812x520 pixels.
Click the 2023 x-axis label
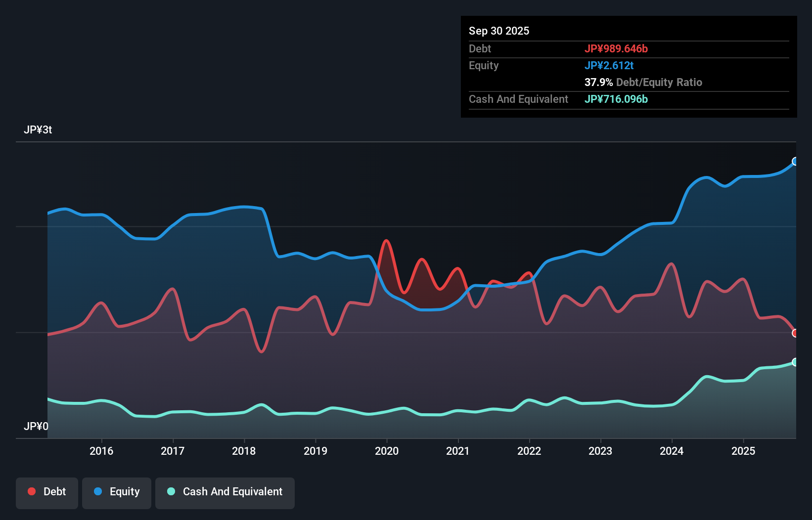600,451
